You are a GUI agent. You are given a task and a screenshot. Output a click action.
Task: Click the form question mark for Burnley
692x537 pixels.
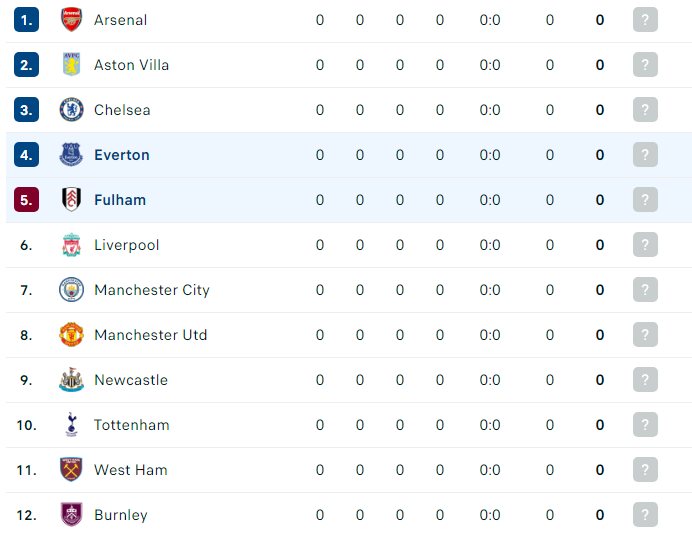pos(645,514)
